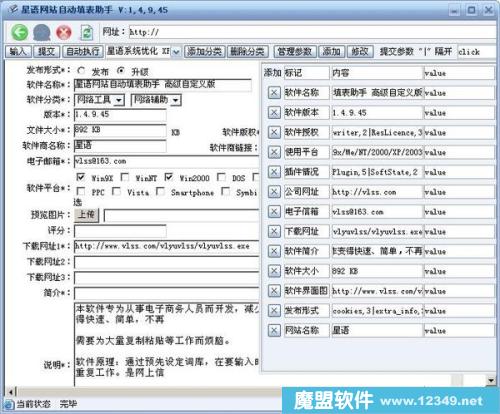Delete the 软件大小 parameter row with X
500x414 pixels.
[x=274, y=271]
